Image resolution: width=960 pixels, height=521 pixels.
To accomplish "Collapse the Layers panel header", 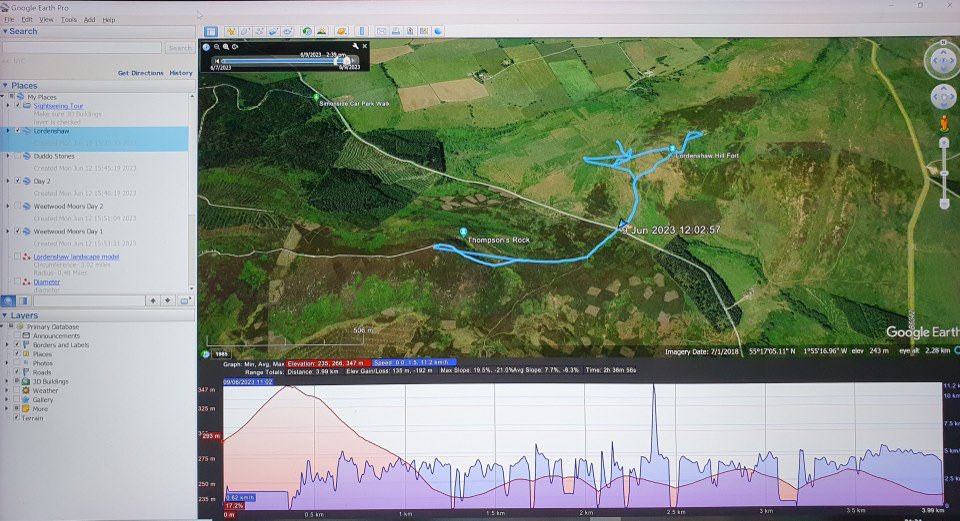I will (x=5, y=315).
